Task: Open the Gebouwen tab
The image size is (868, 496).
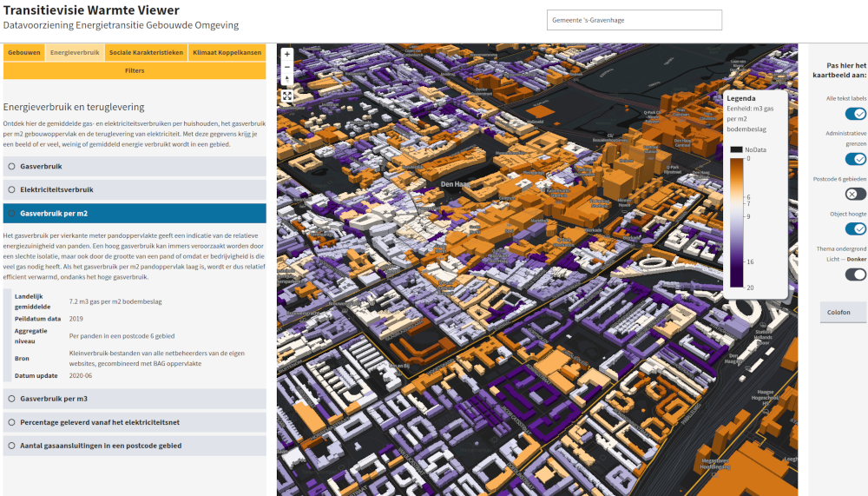Action: [24, 53]
